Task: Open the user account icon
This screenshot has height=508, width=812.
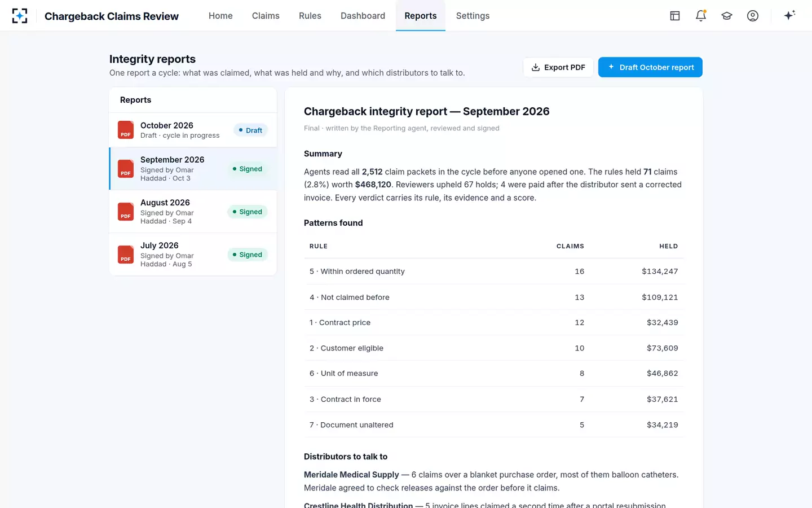Action: click(x=753, y=16)
